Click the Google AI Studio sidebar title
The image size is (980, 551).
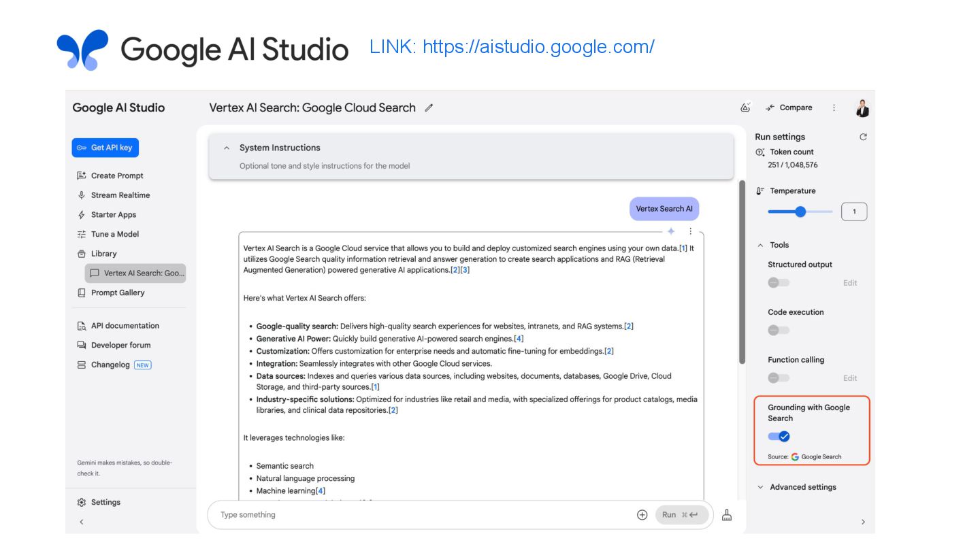(118, 107)
